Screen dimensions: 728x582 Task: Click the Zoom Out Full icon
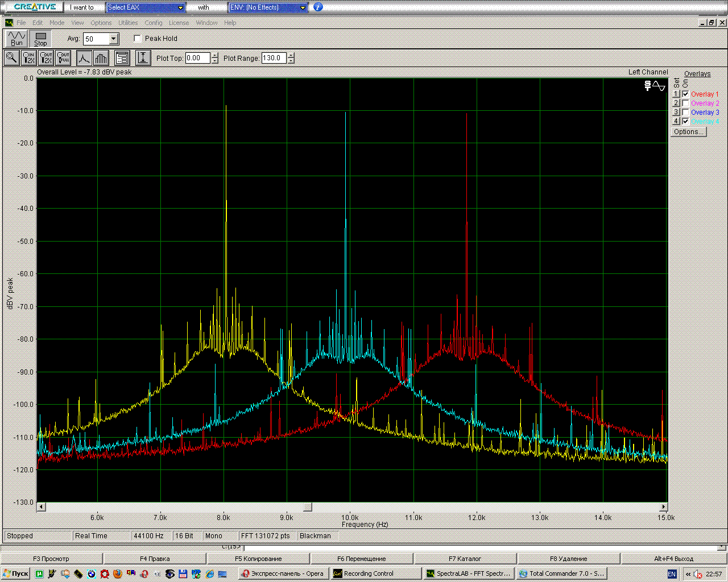pos(63,58)
